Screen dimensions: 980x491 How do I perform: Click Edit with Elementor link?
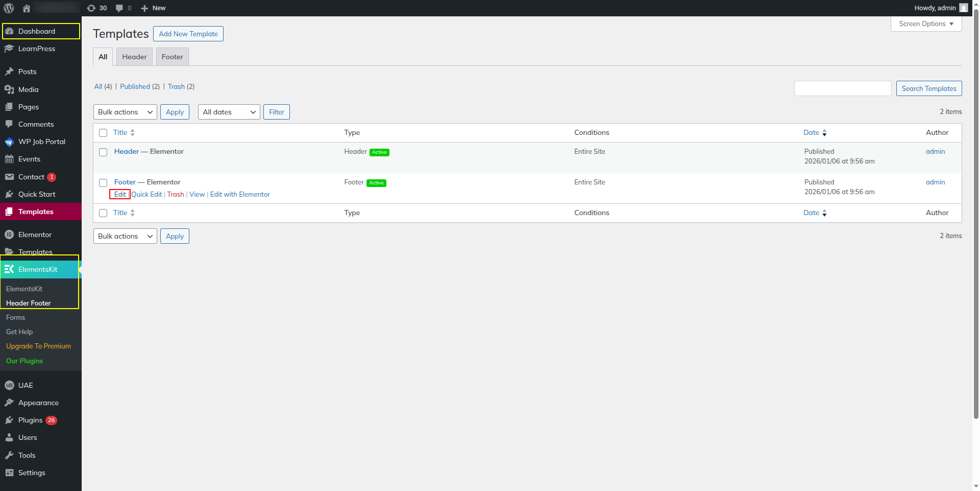[240, 195]
